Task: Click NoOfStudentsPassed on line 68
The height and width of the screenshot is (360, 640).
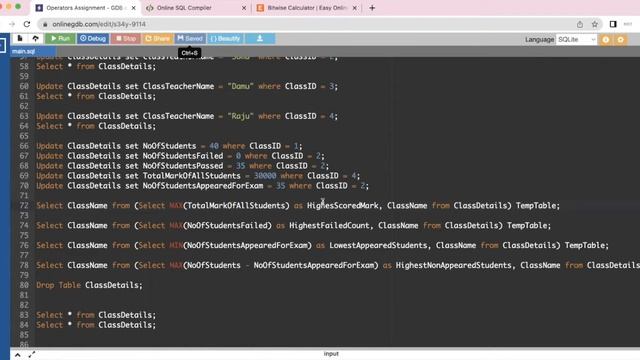Action: [x=183, y=166]
